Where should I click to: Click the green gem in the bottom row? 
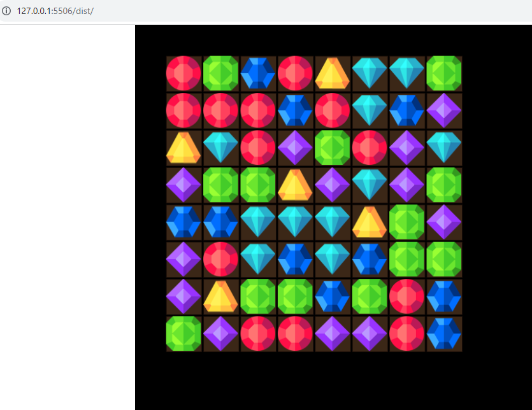pos(183,334)
